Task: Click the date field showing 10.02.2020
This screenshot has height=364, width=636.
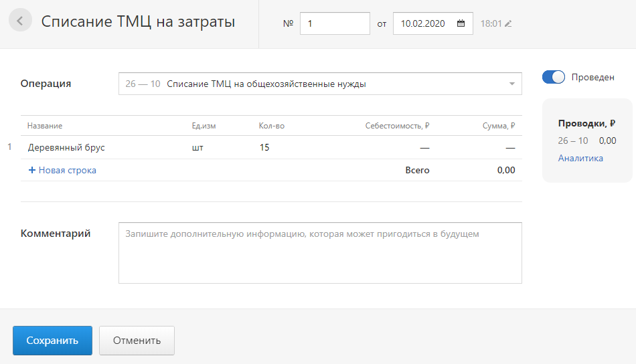Action: click(424, 23)
